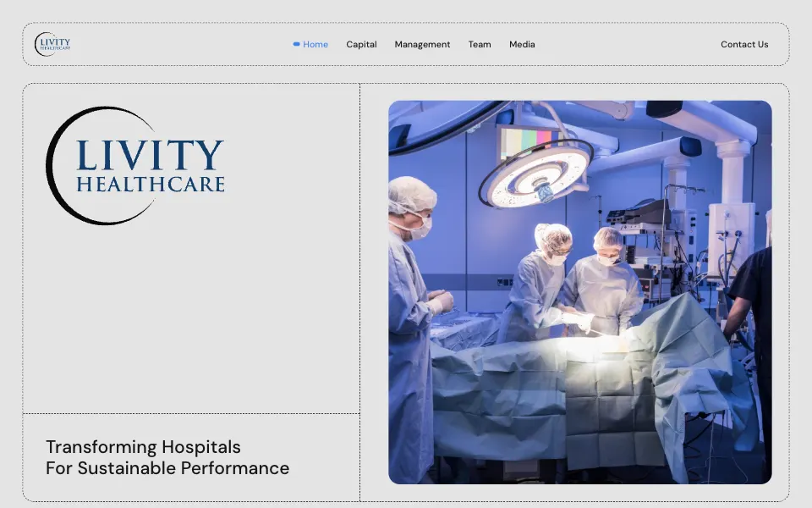Click the word HEALTHCARE in the large logo
The image size is (812, 508).
tap(151, 185)
